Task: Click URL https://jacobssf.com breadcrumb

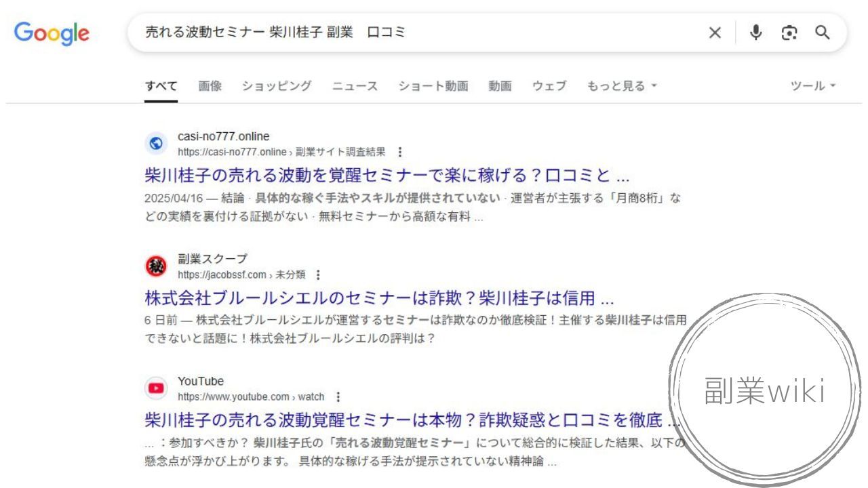Action: [x=241, y=274]
